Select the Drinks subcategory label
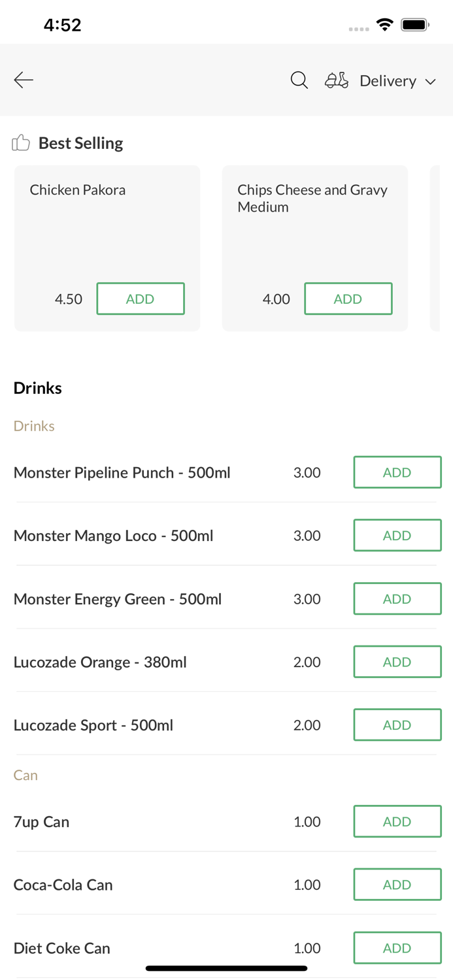The image size is (453, 980). pyautogui.click(x=34, y=426)
